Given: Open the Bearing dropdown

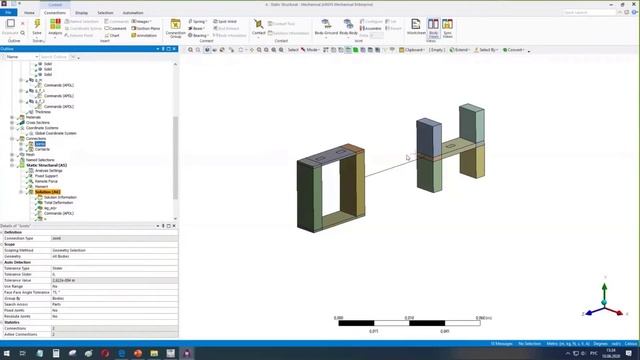Looking at the screenshot, I should (198, 36).
